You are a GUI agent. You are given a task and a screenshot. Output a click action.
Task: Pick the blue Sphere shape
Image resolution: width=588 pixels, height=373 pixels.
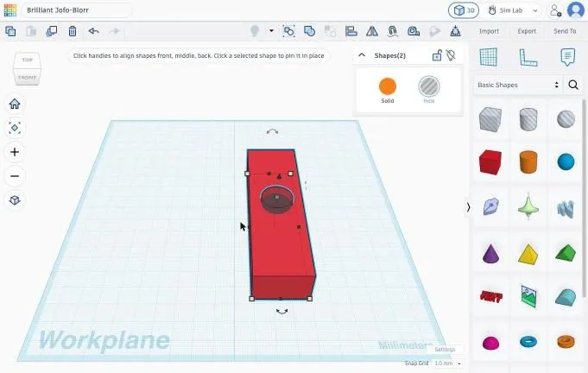[x=566, y=162]
